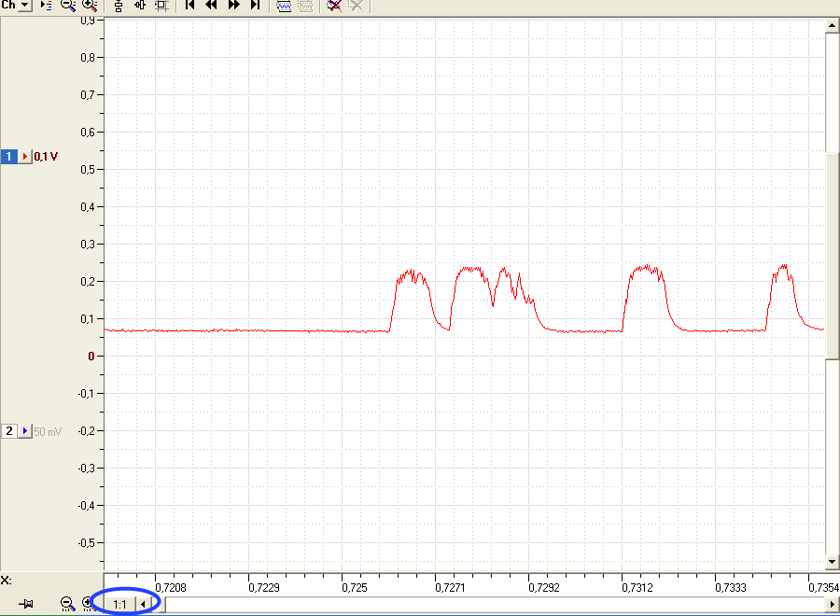Click the 0,1 V scale label
The height and width of the screenshot is (616, 840).
[46, 157]
